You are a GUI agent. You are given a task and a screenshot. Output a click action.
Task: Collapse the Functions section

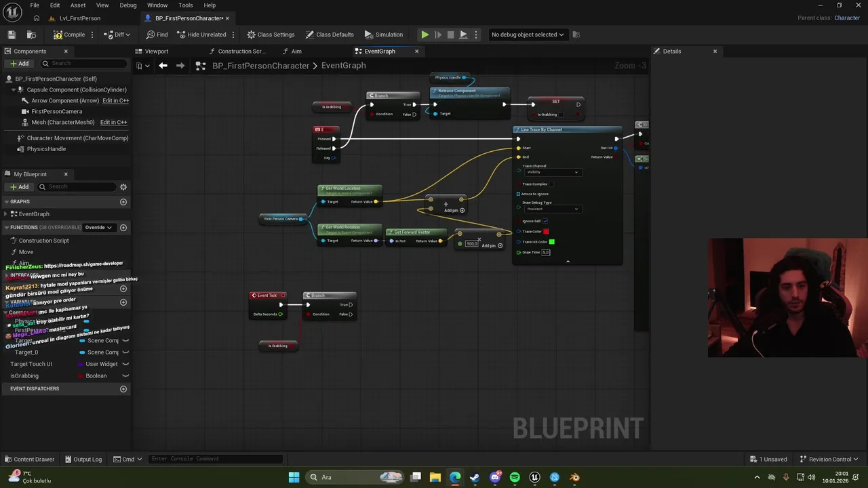[6, 228]
